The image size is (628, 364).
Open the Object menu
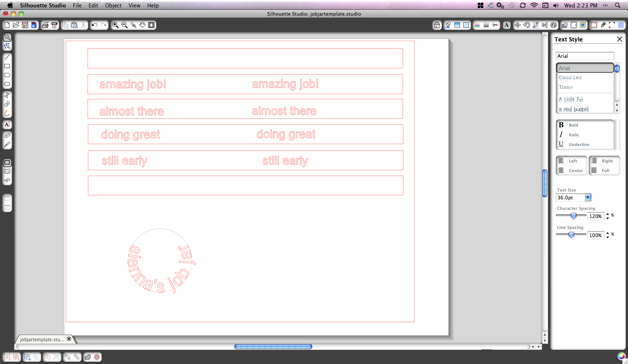click(113, 5)
